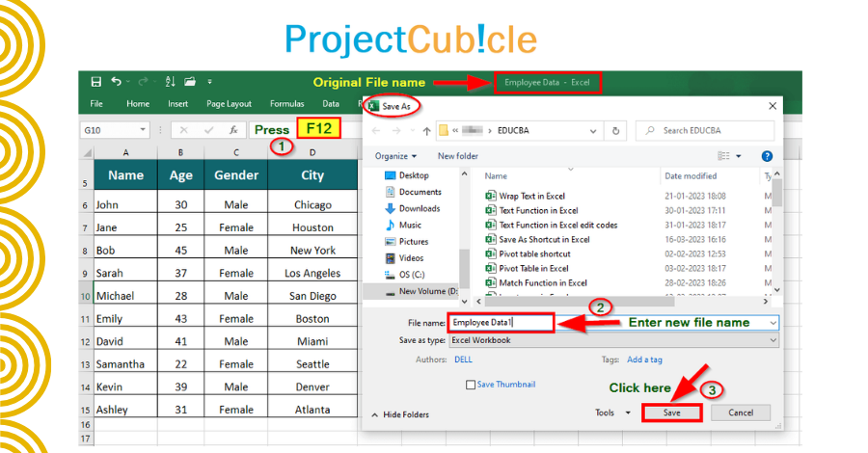868x453 pixels.
Task: Click the Save icon in Excel's quick access toolbar
Action: 95,82
